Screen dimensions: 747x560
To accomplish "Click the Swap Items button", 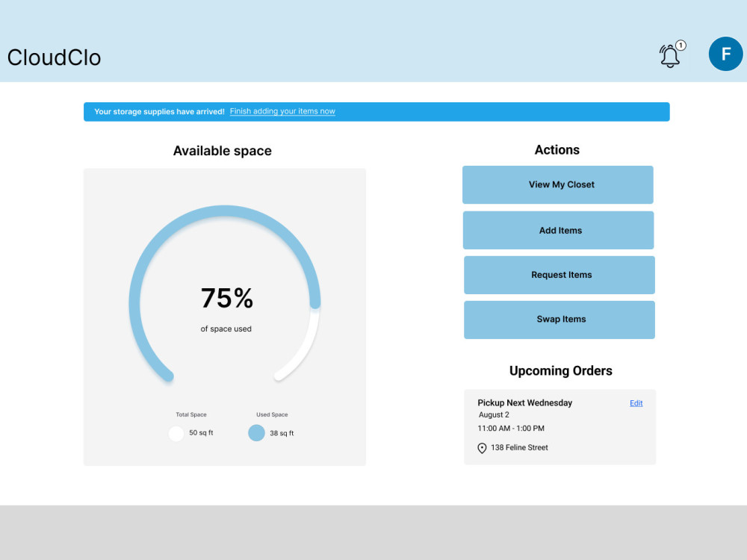I will click(560, 320).
